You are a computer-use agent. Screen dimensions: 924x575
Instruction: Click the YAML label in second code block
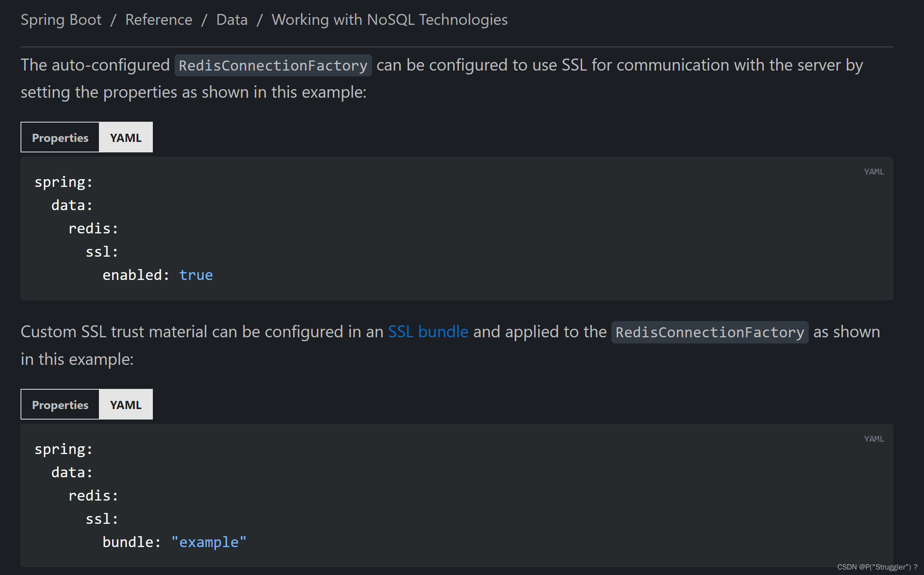pos(874,439)
